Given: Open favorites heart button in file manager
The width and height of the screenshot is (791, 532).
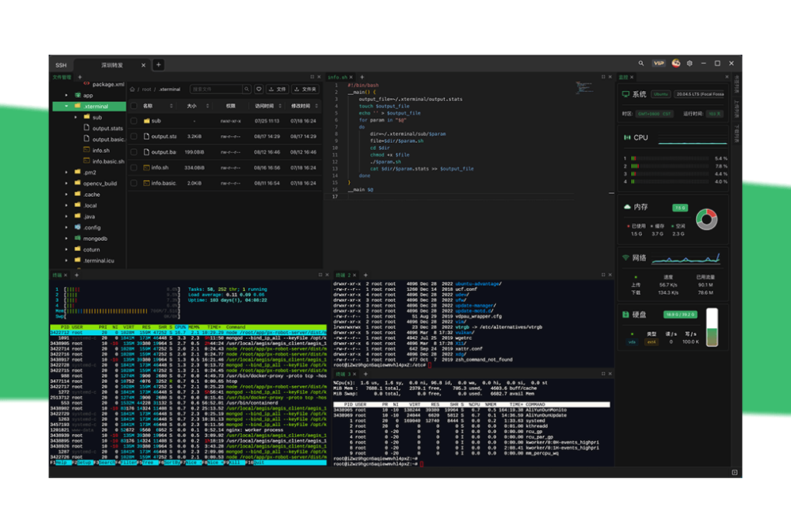Looking at the screenshot, I should tap(259, 90).
